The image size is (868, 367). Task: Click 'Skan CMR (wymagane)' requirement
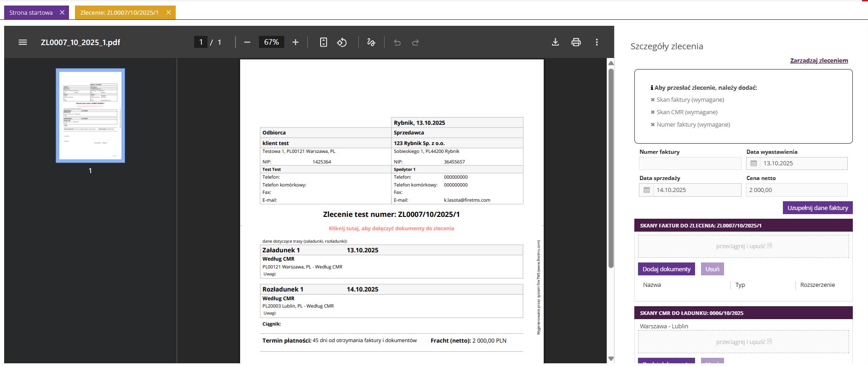(x=687, y=112)
